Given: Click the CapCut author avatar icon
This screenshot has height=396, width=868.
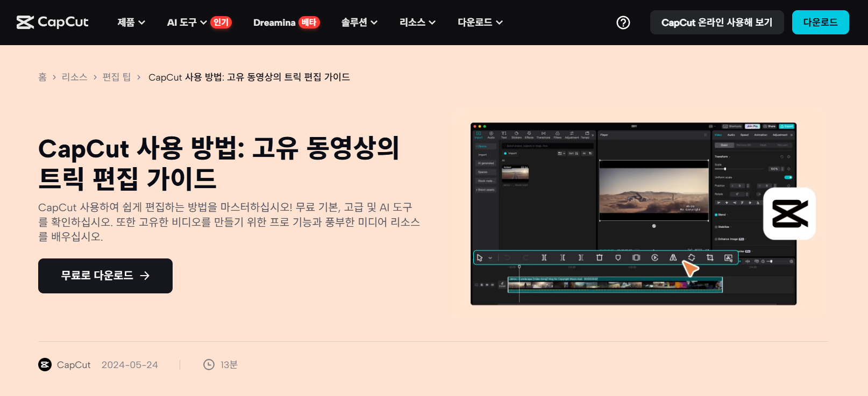Looking at the screenshot, I should tap(45, 365).
